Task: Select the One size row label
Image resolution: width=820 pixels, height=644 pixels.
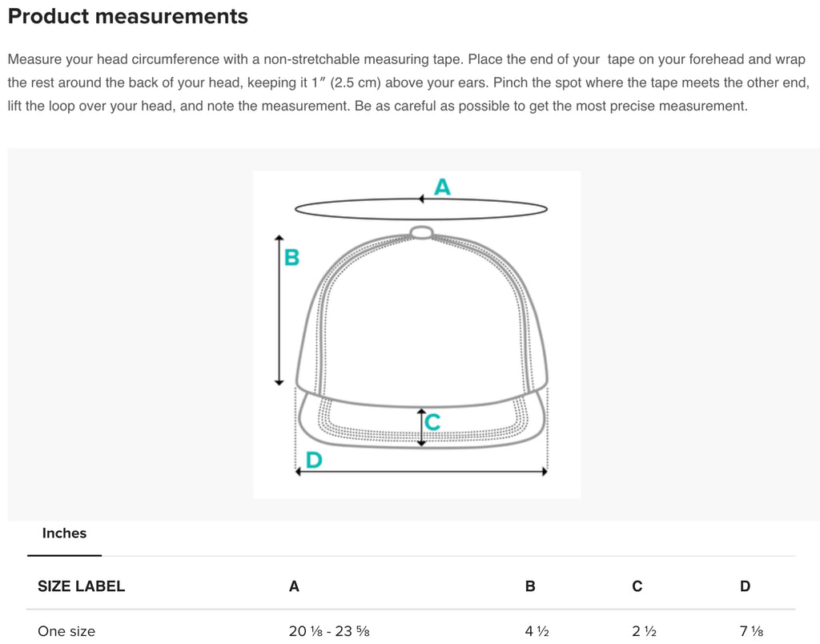Action: (66, 631)
